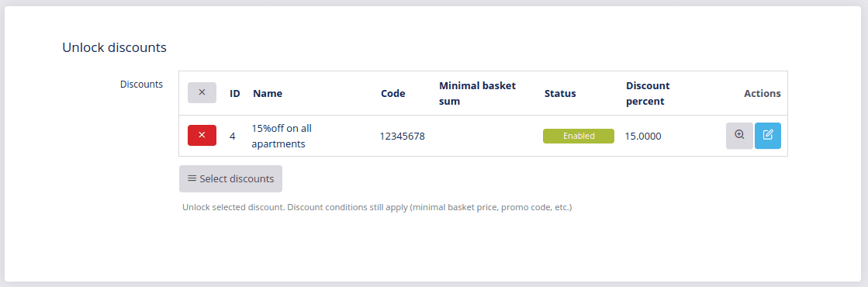This screenshot has height=287, width=868.
Task: Preview the discount with the magnifier icon
Action: click(739, 136)
